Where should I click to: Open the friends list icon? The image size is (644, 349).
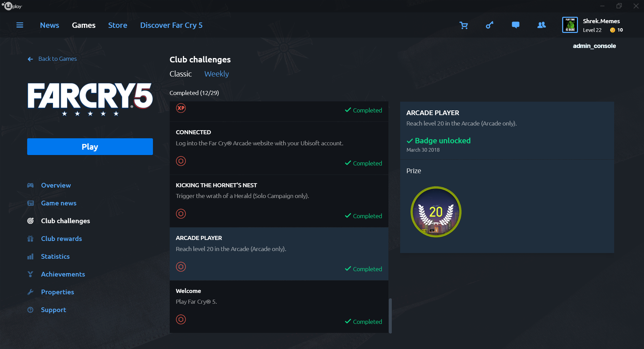[541, 25]
